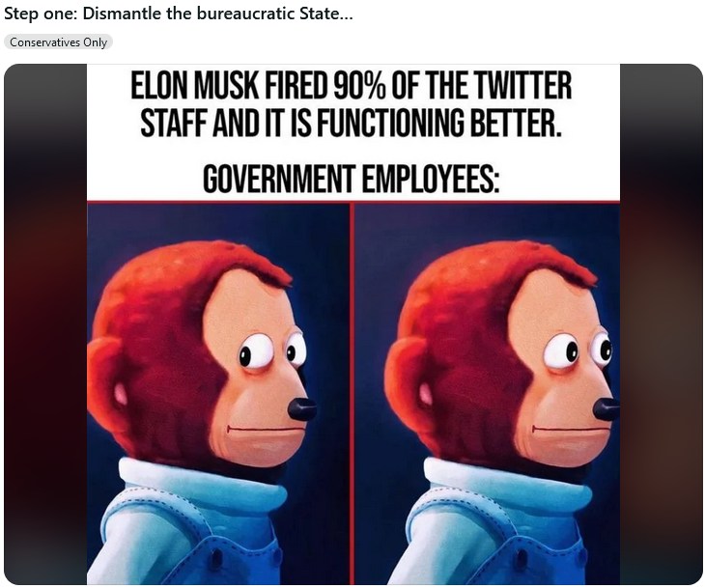Screen dimensions: 705x588
Task: Click the left blurred margin of the image
Action: pyautogui.click(x=45, y=324)
